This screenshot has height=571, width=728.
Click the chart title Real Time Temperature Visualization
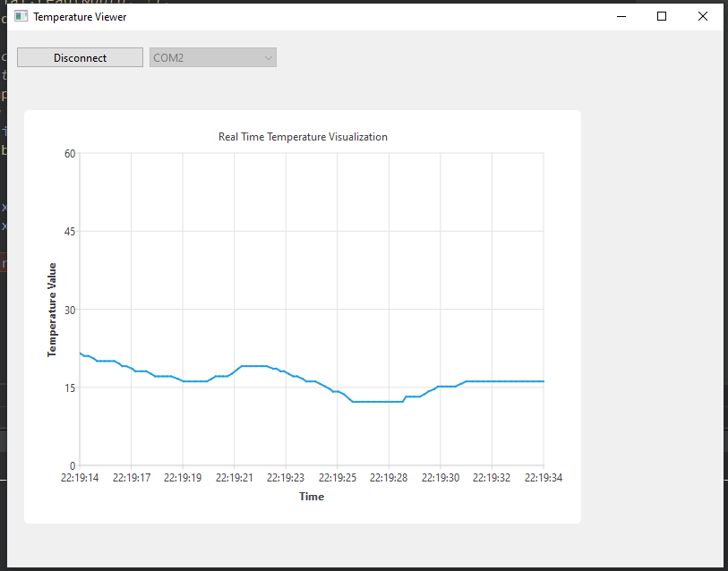point(303,137)
